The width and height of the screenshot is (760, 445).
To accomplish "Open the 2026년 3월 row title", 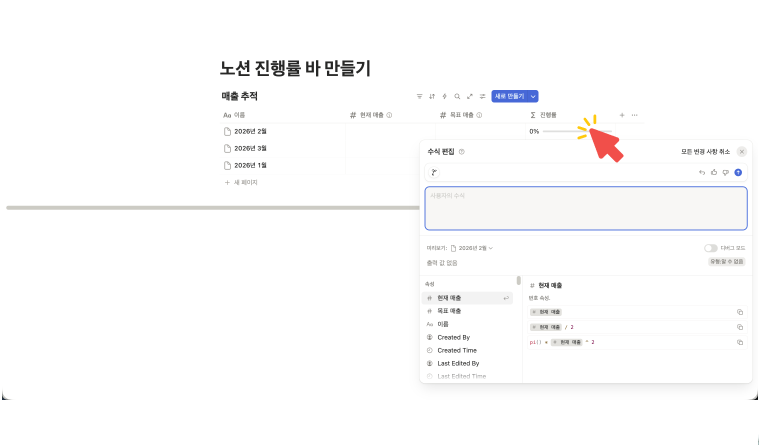I will click(x=250, y=148).
